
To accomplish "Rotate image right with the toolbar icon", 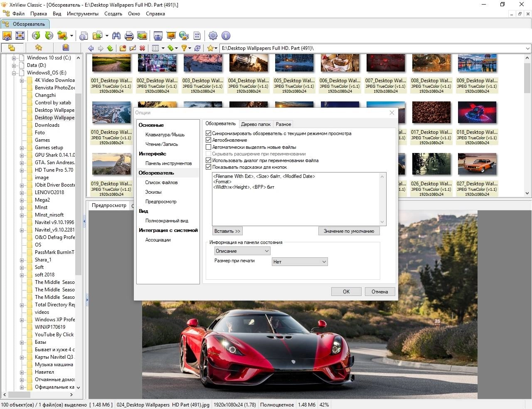I will 49,36.
